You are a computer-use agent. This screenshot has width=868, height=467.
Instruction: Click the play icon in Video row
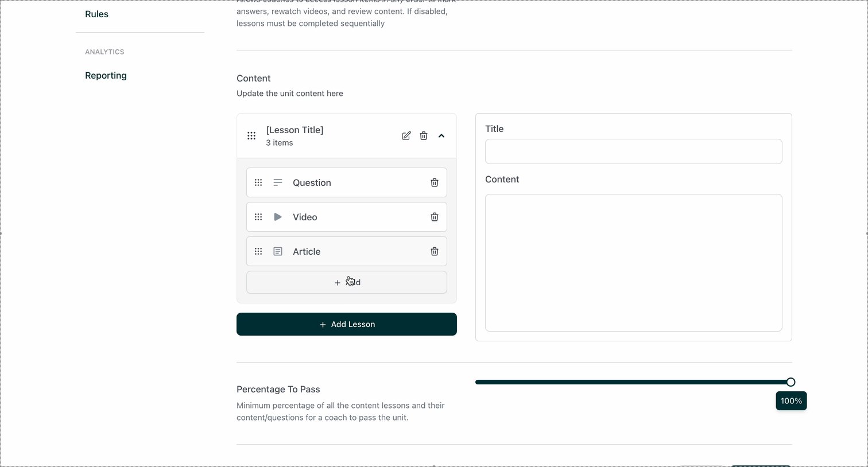(x=278, y=217)
